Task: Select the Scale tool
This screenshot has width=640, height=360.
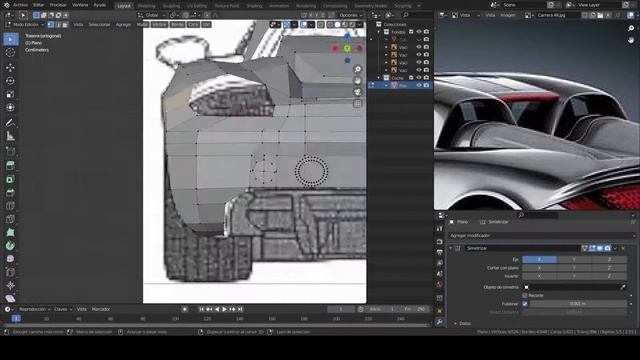Action: coord(11,94)
